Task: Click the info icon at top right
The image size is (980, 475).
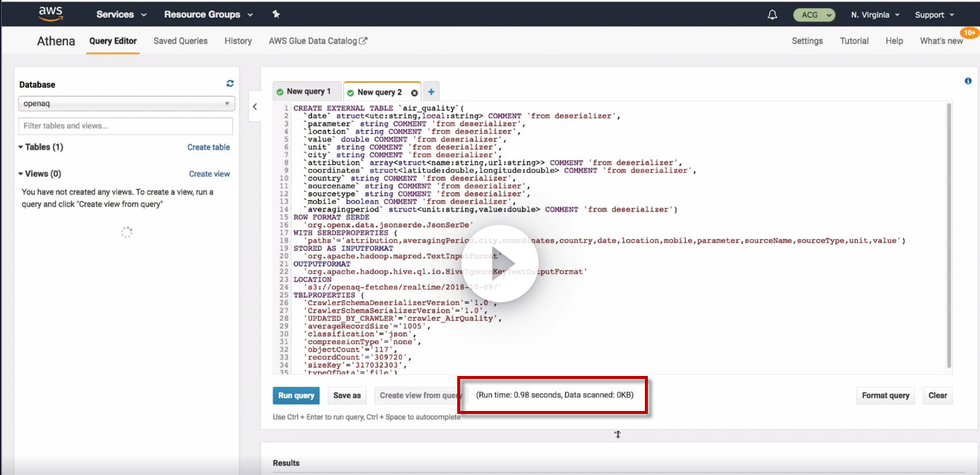Action: click(x=968, y=81)
